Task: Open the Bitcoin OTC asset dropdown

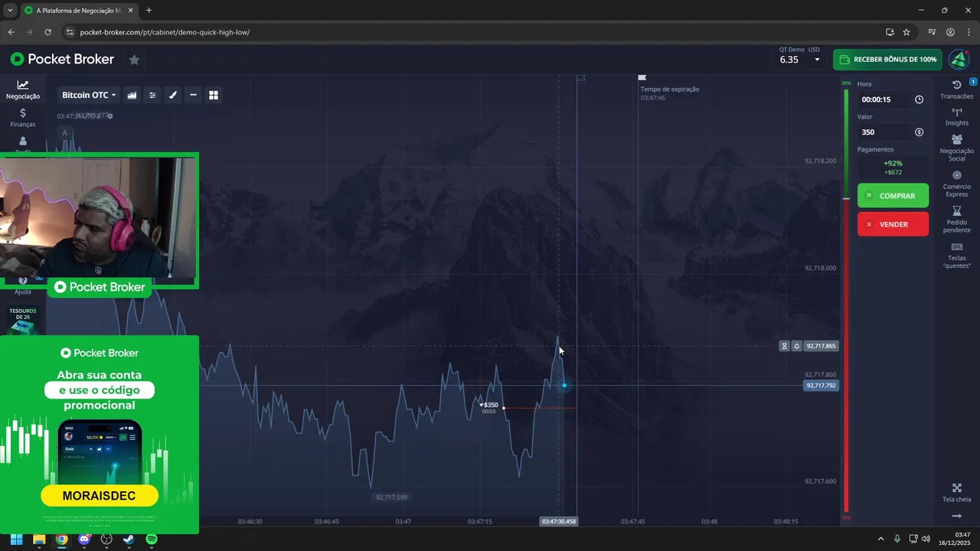Action: pyautogui.click(x=89, y=95)
